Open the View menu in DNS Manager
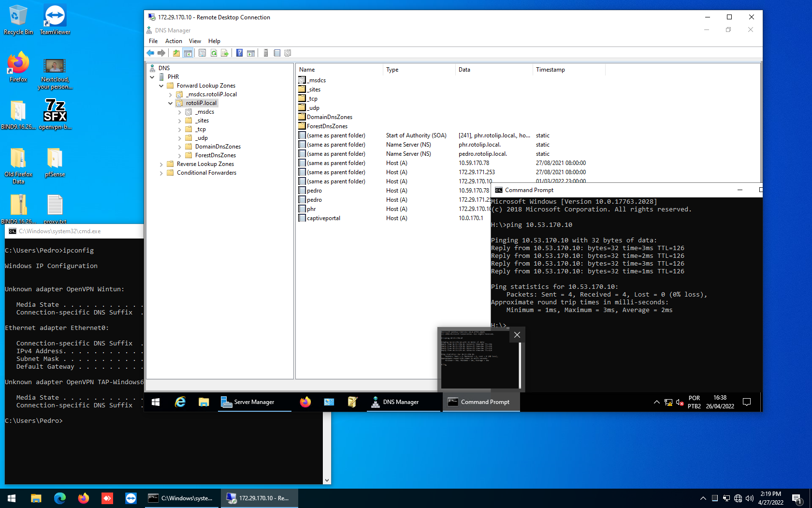Screen dimensions: 812x508 (195, 41)
